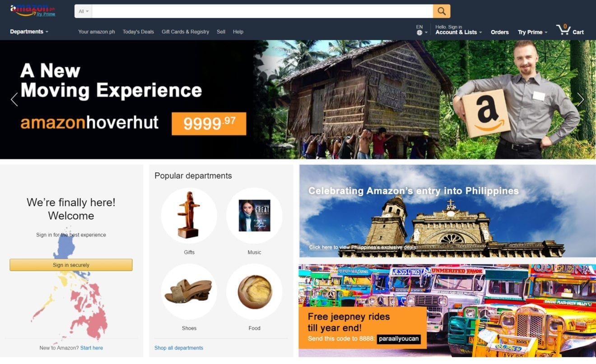Focus the main search input field
The height and width of the screenshot is (364, 596).
click(262, 11)
